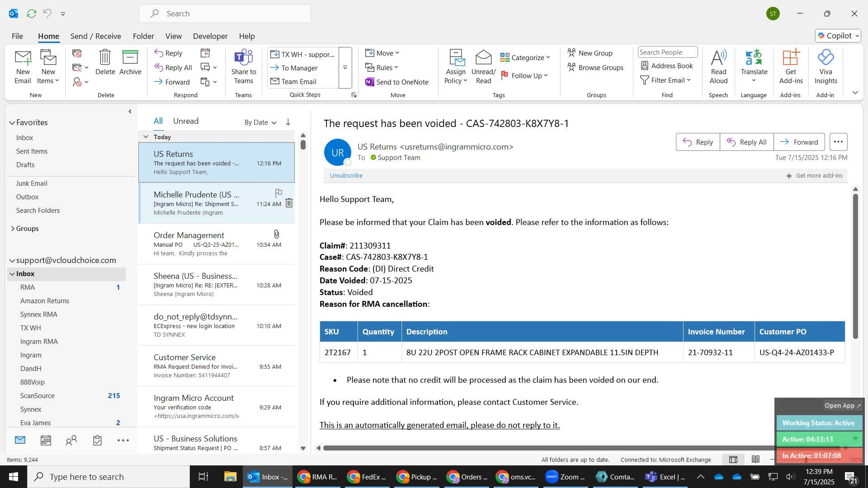The image size is (868, 488).
Task: Open Categorize dropdown
Action: (525, 57)
